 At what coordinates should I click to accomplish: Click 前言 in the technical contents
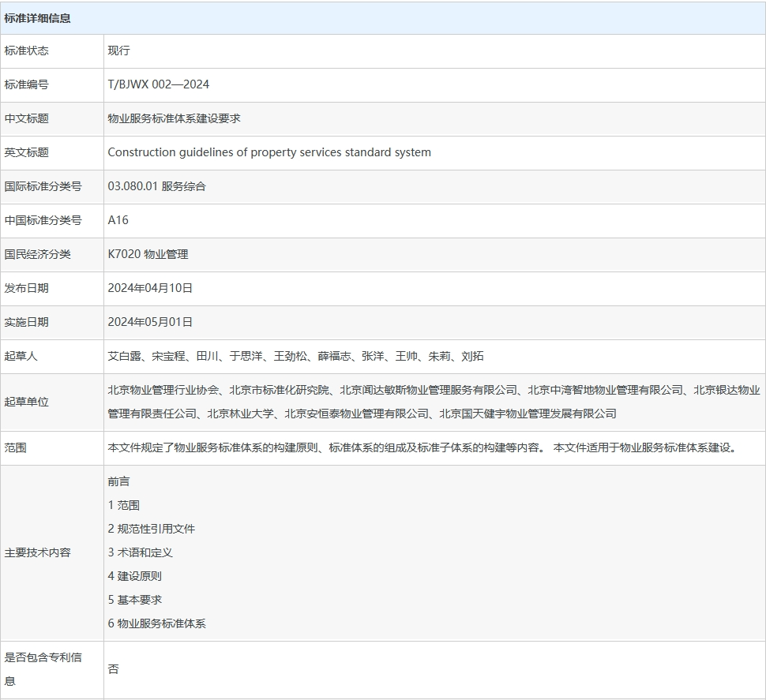point(118,481)
